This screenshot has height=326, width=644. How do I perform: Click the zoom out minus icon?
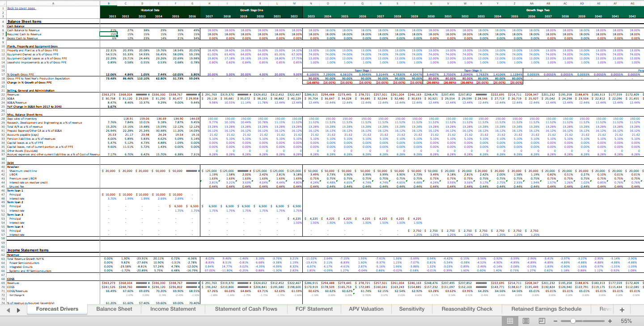[x=555, y=321]
